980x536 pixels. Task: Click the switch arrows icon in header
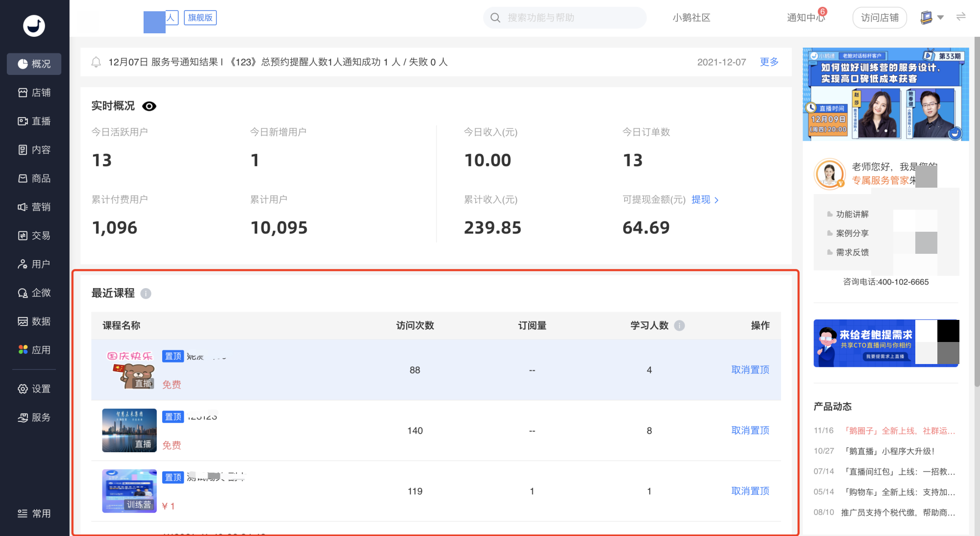tap(961, 17)
